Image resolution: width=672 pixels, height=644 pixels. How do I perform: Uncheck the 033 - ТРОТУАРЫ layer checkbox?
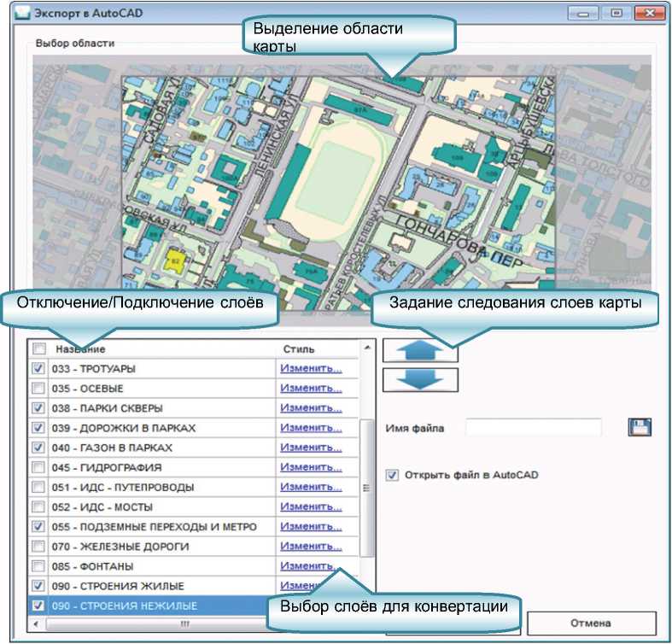[x=38, y=368]
